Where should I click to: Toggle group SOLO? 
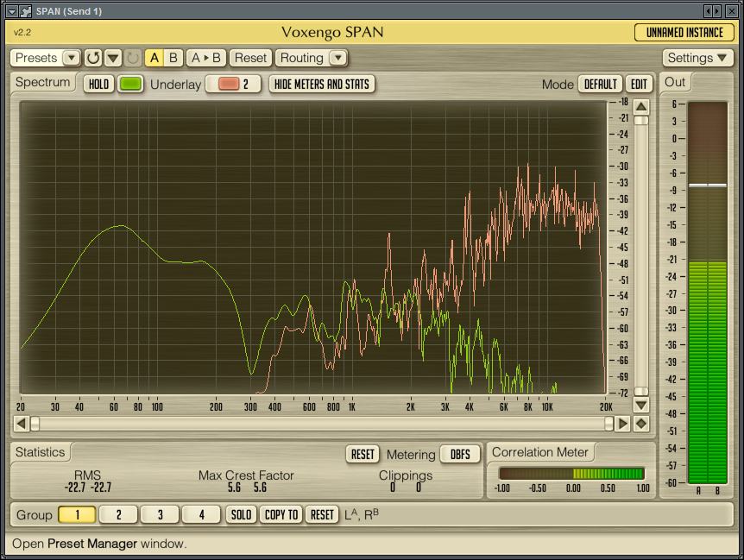click(x=241, y=514)
